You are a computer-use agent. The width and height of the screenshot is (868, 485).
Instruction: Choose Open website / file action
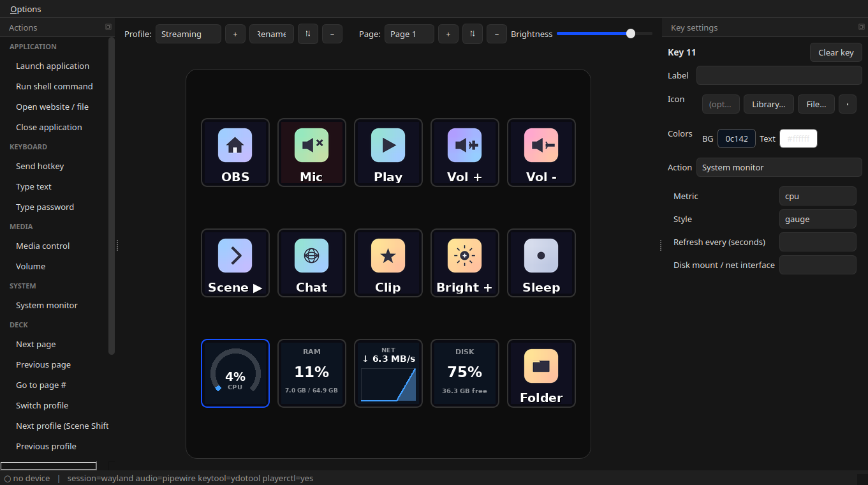[52, 107]
